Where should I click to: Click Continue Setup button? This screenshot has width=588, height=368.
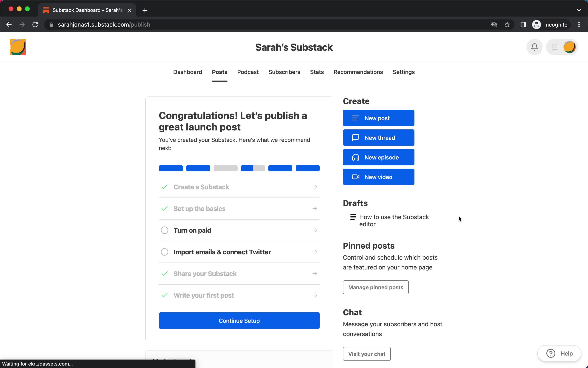point(239,321)
